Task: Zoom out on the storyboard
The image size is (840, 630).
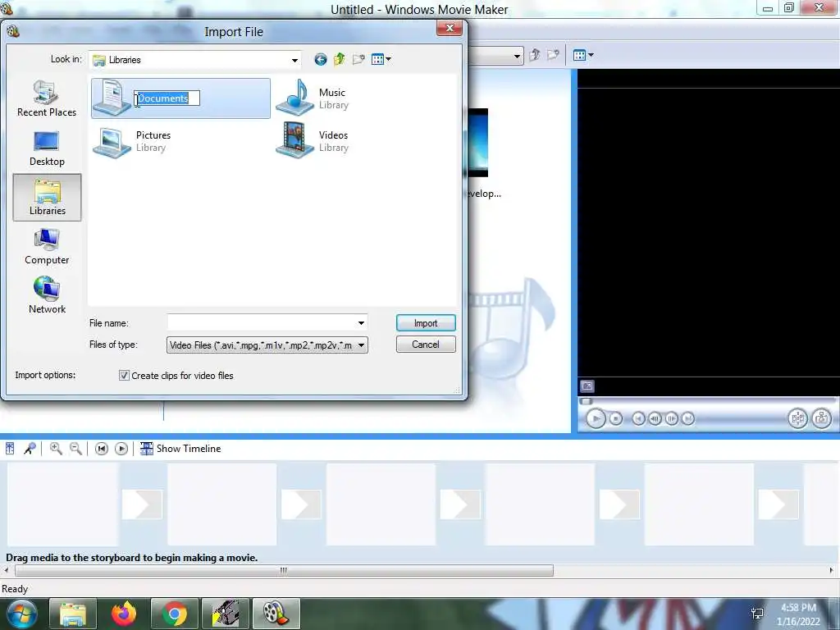Action: pos(75,449)
